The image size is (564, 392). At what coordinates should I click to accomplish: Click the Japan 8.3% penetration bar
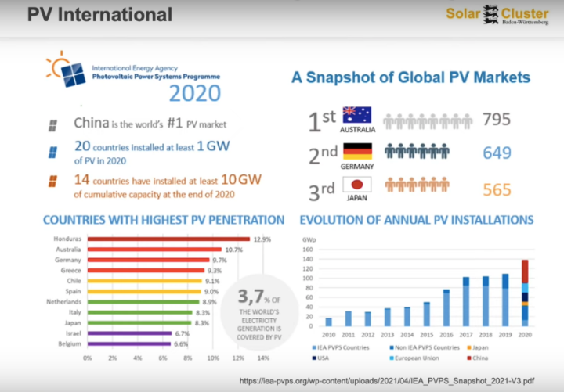click(139, 322)
